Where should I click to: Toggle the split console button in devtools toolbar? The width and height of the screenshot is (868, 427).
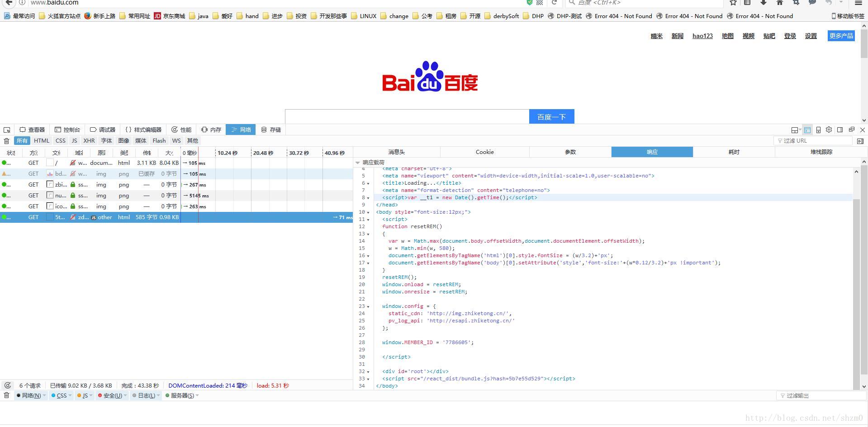click(807, 130)
